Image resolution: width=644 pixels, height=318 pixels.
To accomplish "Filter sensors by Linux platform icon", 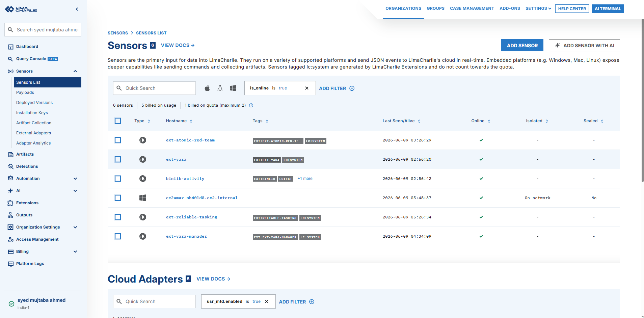I will click(220, 88).
